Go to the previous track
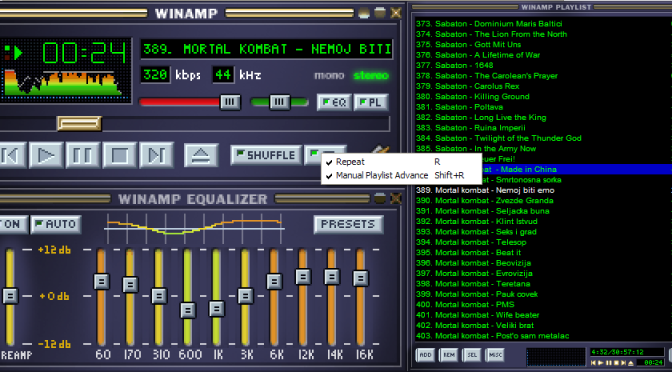 coord(12,155)
